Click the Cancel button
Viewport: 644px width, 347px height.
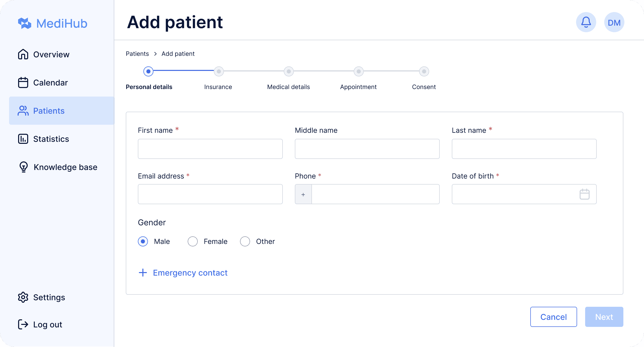[x=553, y=317]
